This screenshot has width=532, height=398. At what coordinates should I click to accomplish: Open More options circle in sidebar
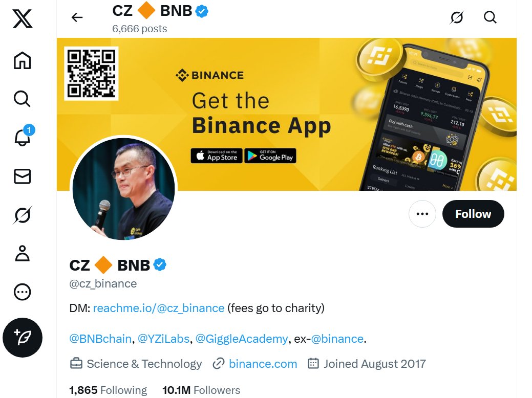23,292
